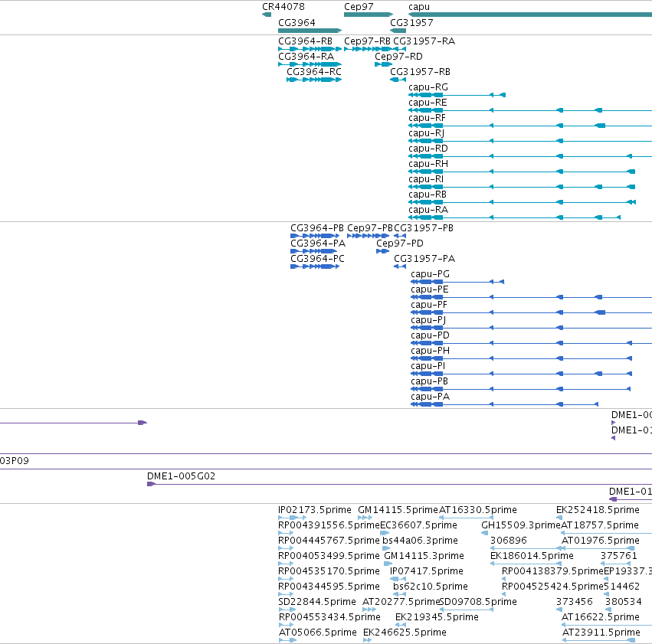The width and height of the screenshot is (652, 644).
Task: Click transcript CG31957-RA
Action: click(x=399, y=49)
